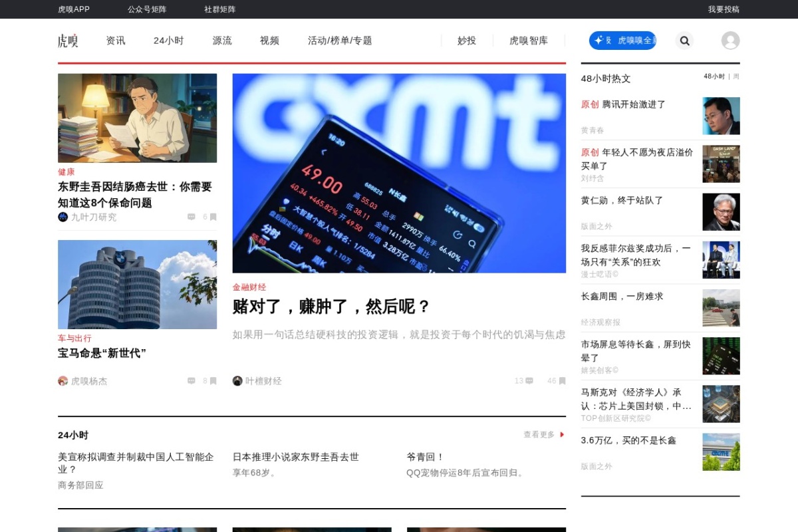The height and width of the screenshot is (532, 798).
Task: Click the article summary starting 如果用一句话总结
Action: pyautogui.click(x=399, y=334)
